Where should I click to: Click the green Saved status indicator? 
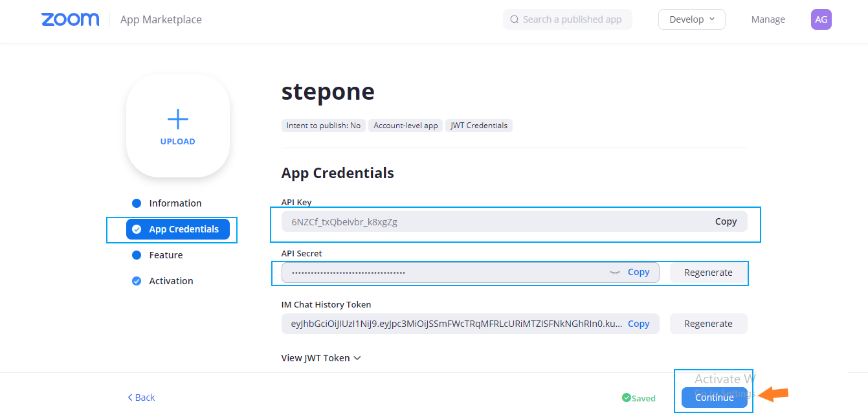pos(639,398)
